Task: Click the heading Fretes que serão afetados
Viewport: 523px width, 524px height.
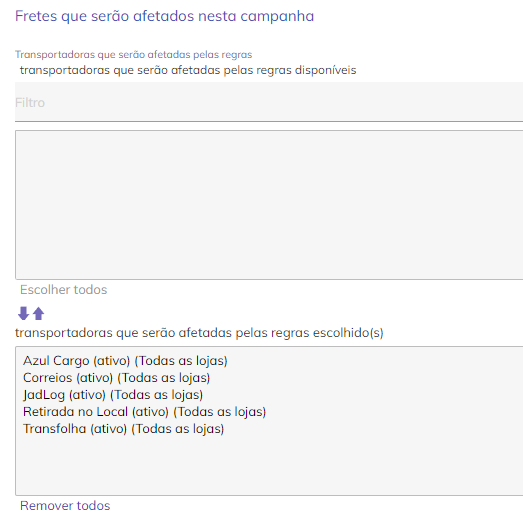Action: pyautogui.click(x=164, y=16)
